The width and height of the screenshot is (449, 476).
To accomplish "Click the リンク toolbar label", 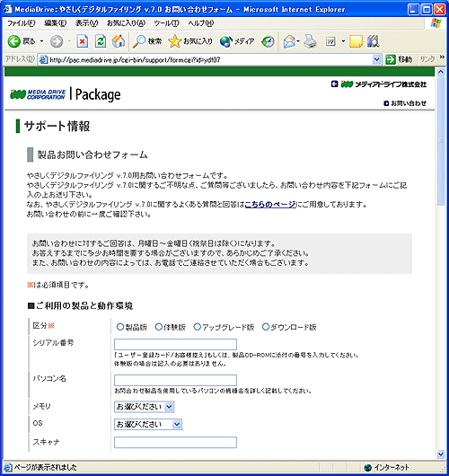I will [x=427, y=59].
